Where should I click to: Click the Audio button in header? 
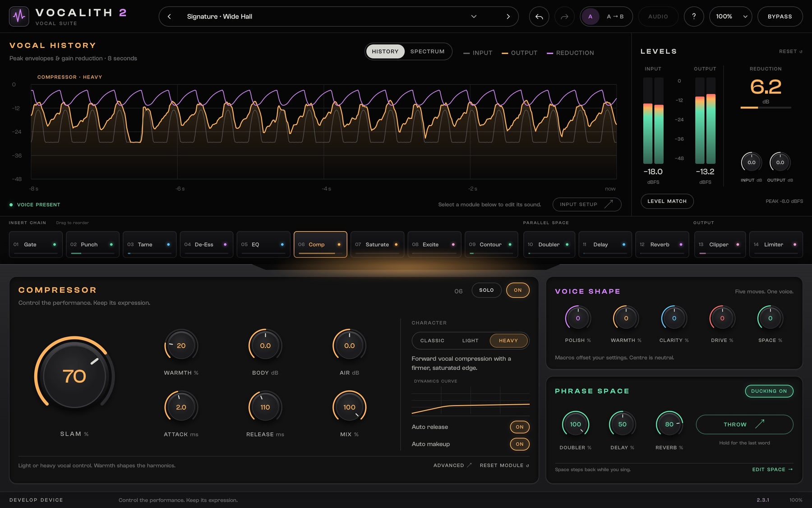658,16
